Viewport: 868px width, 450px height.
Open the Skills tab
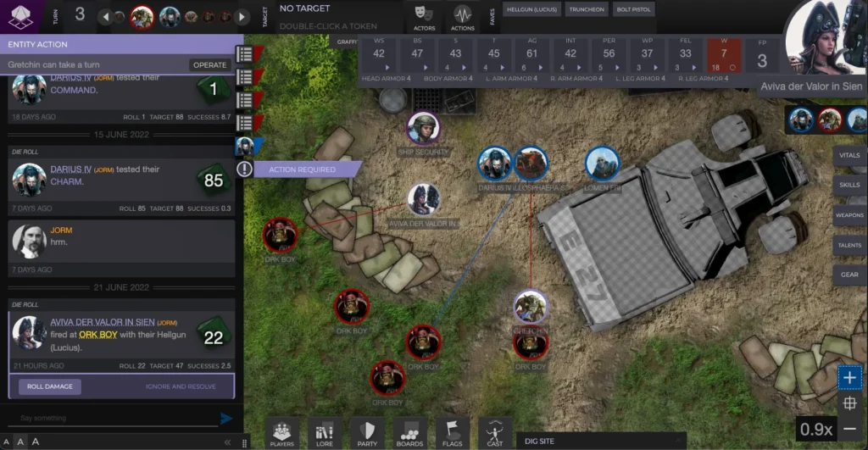pyautogui.click(x=849, y=185)
